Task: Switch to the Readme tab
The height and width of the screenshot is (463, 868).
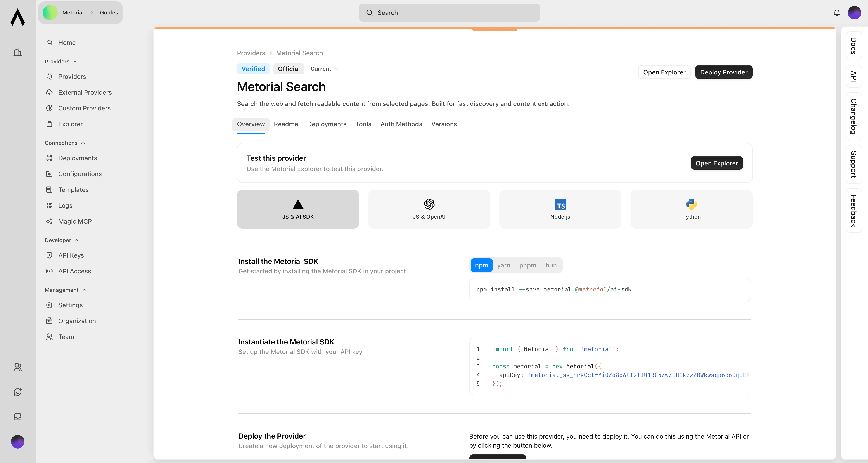Action: click(x=286, y=124)
